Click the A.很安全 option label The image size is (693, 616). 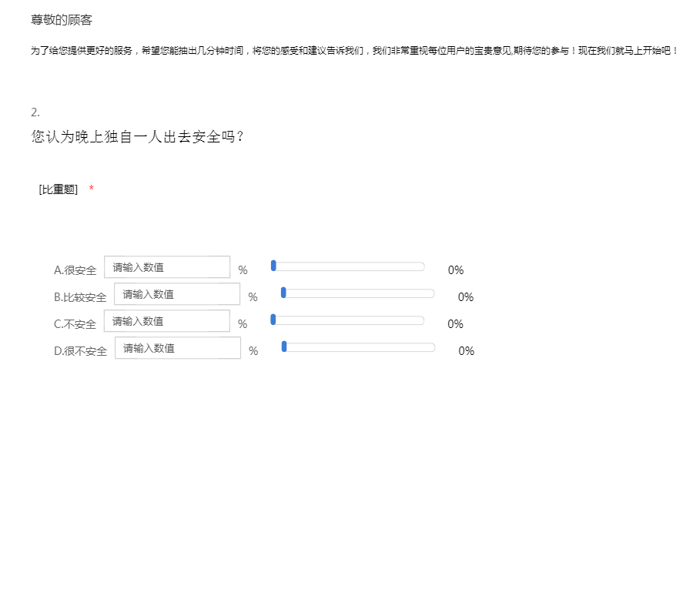(75, 270)
